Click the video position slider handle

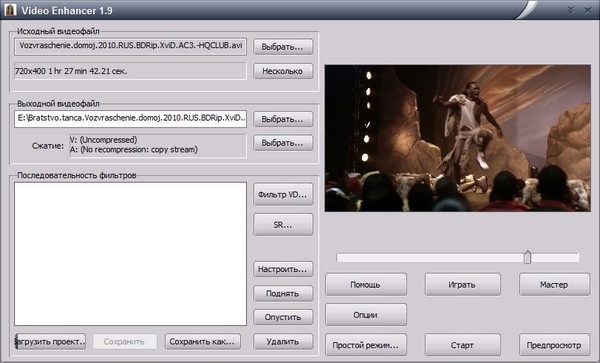(x=527, y=257)
